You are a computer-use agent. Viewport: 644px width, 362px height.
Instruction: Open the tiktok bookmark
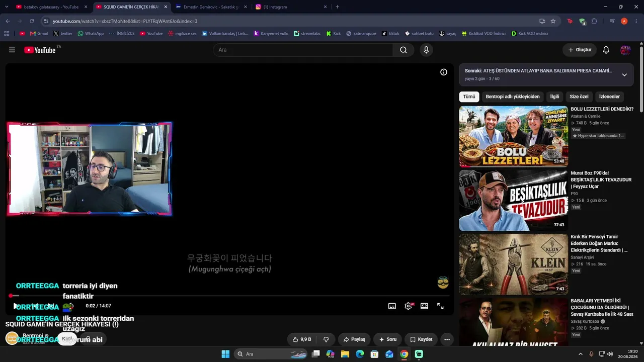(390, 34)
